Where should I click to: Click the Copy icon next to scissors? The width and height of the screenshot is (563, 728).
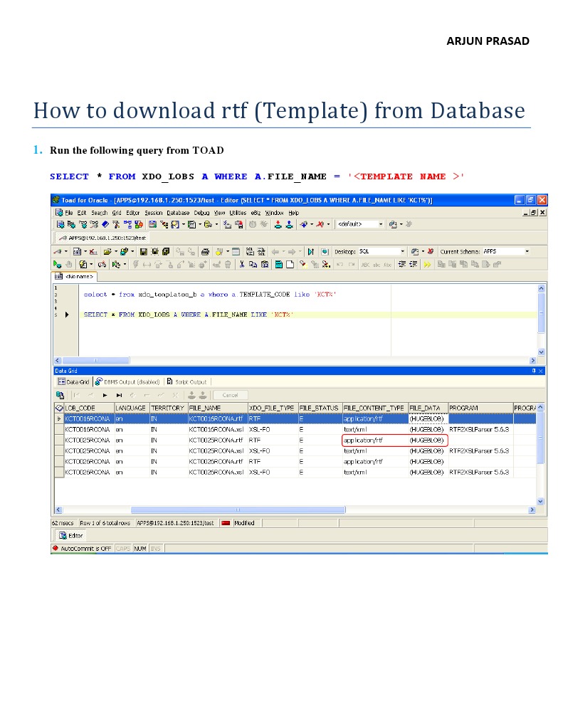point(253,264)
